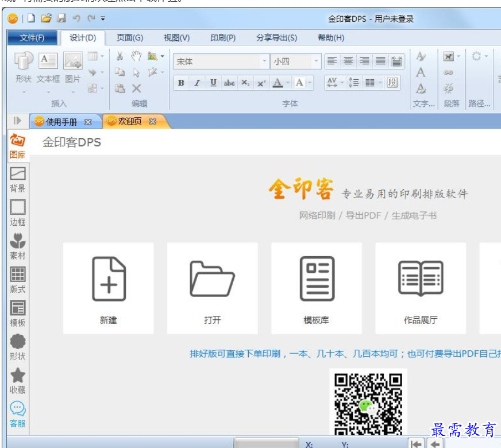Click the copy icon in 编辑 group
This screenshot has width=501, height=448.
(x=120, y=72)
